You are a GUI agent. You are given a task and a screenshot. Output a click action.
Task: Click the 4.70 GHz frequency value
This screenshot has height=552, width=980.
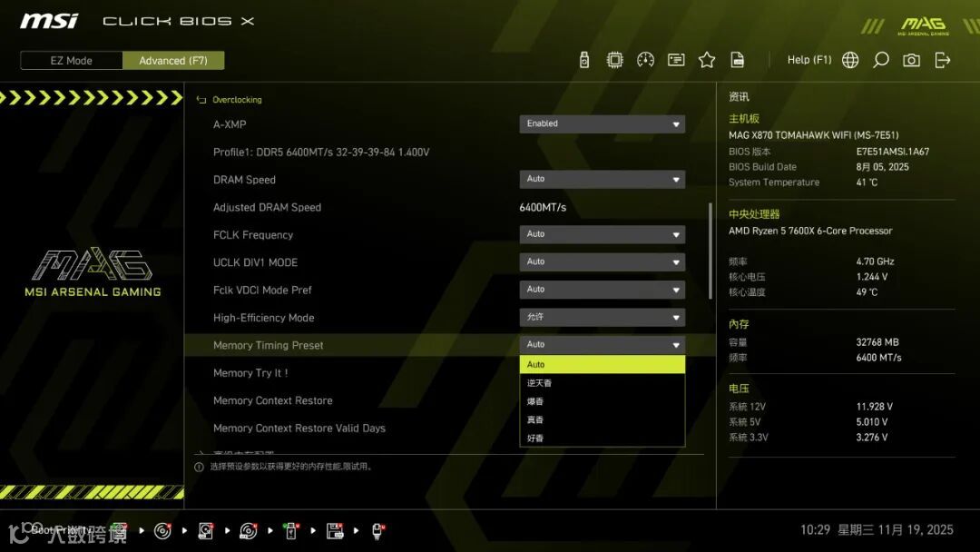[875, 261]
